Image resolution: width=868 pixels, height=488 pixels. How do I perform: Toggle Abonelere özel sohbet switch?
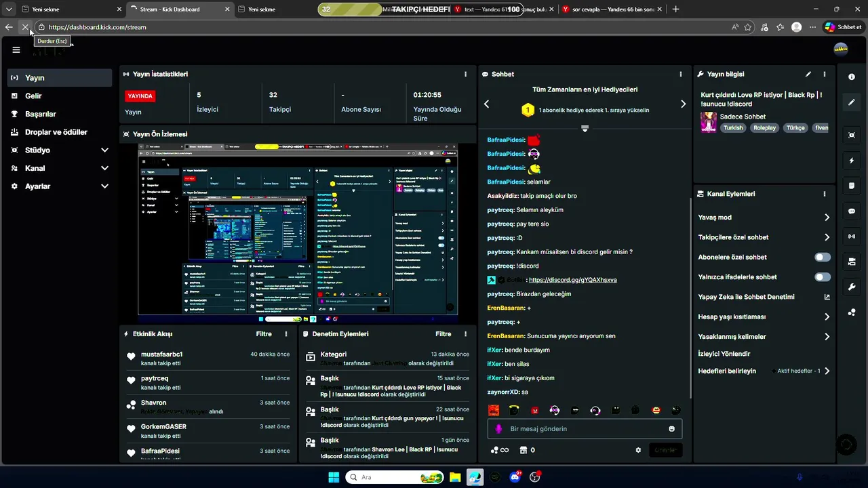[x=823, y=258]
